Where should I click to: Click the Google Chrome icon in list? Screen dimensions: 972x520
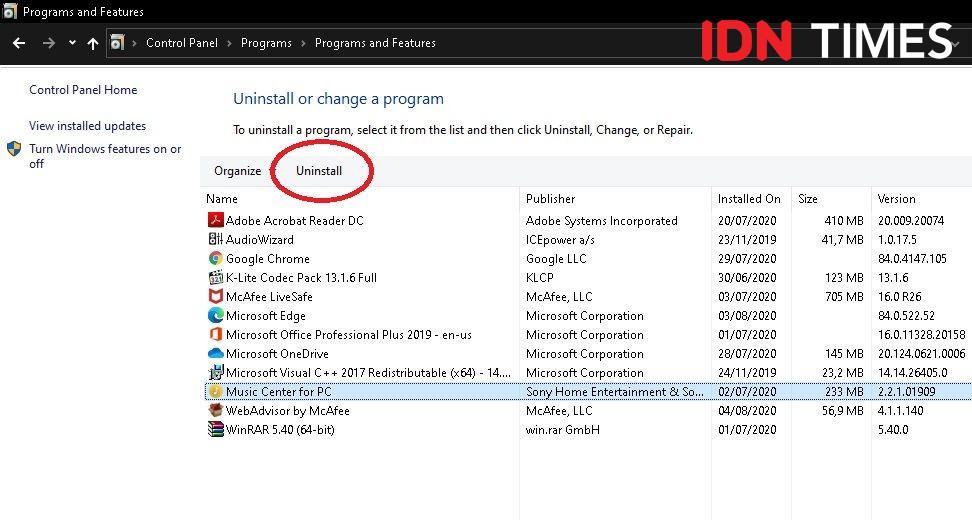pyautogui.click(x=215, y=258)
